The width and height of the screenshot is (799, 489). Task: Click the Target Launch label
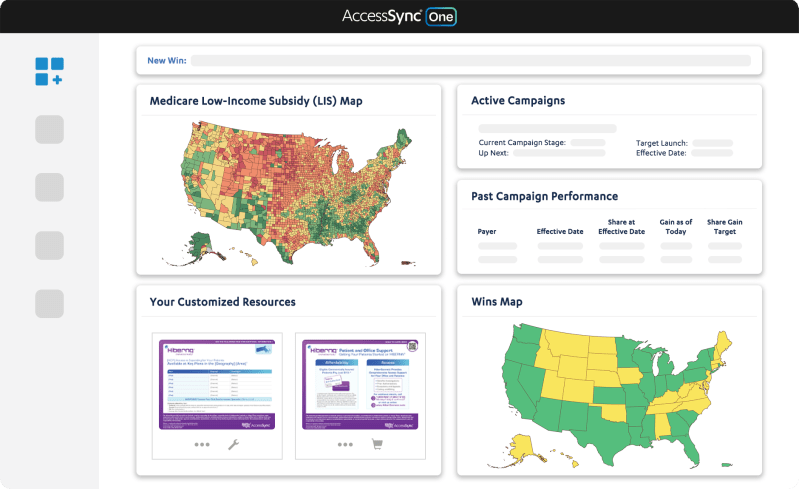click(661, 143)
